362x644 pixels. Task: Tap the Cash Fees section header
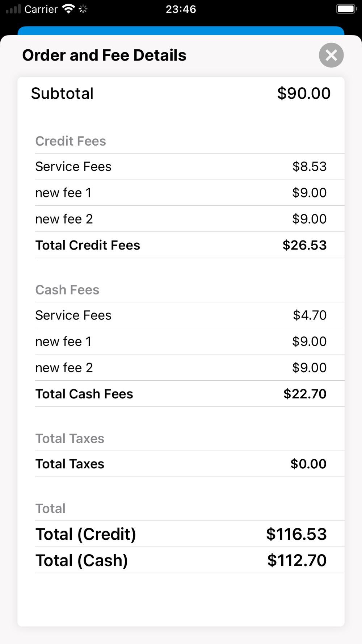67,290
